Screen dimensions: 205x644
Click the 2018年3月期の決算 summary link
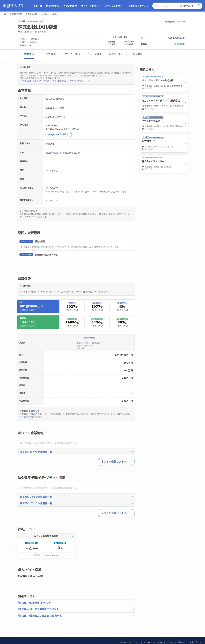coord(48,81)
